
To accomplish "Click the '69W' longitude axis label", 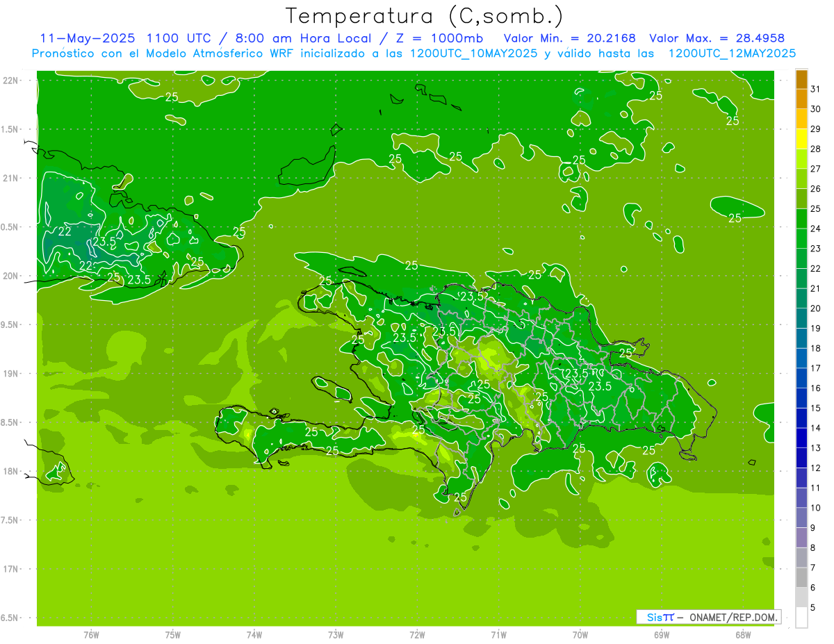I will [662, 634].
